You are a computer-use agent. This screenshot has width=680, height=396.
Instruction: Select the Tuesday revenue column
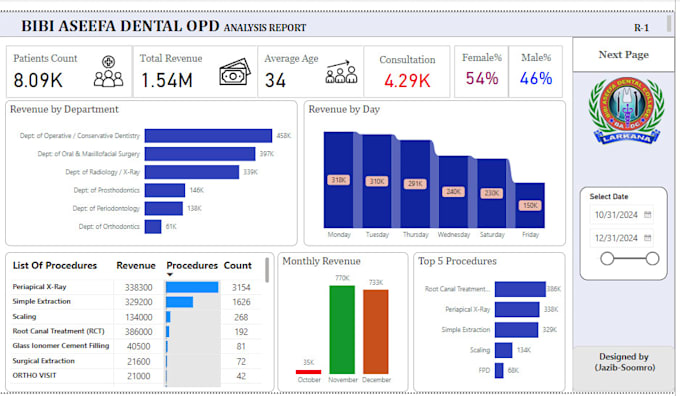tap(377, 181)
